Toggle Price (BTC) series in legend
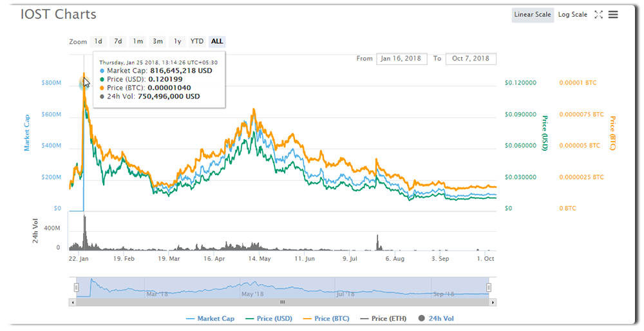Screen dimensions: 644x331 326,318
